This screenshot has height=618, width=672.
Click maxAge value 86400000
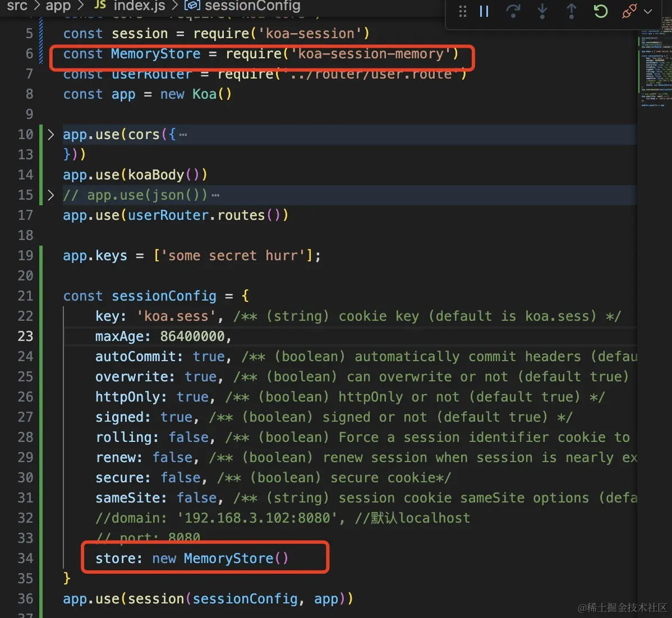pos(192,336)
